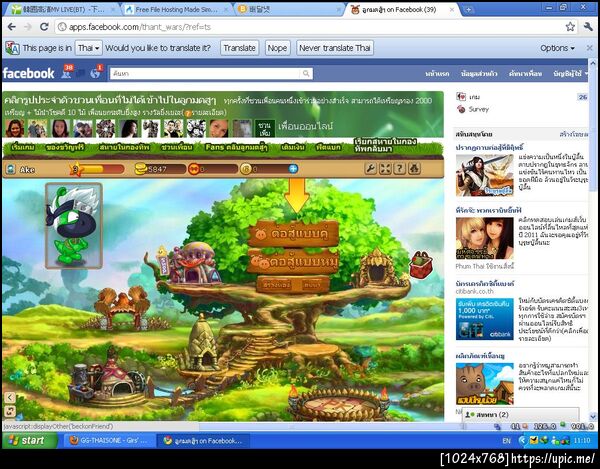The height and width of the screenshot is (469, 600).
Task: Click the page scrollbar's down arrow
Action: 593,416
